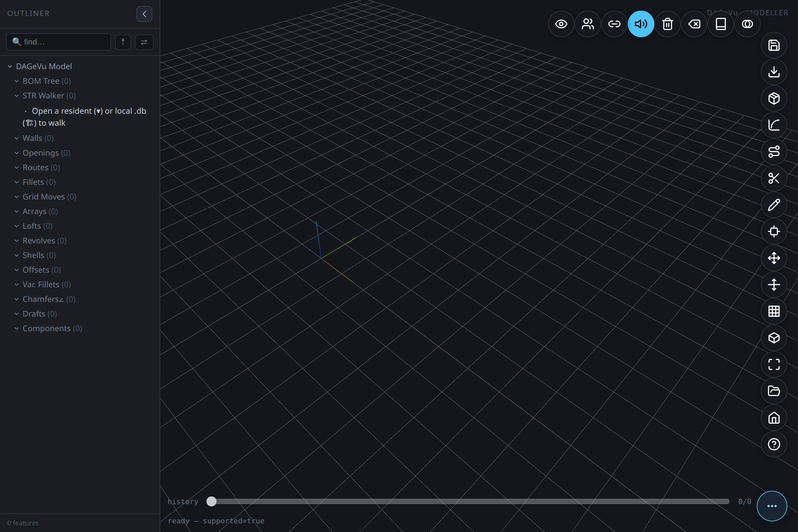Toggle the eye visibility button
The height and width of the screenshot is (532, 798).
(561, 24)
